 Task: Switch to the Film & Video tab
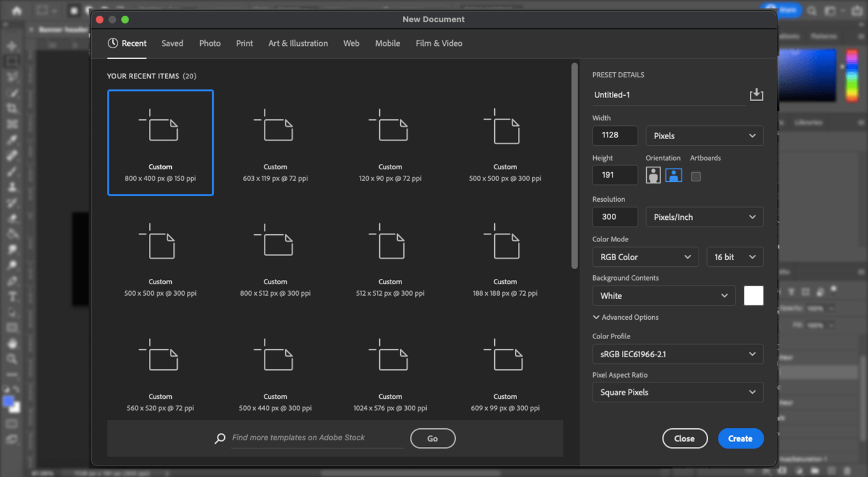tap(439, 43)
